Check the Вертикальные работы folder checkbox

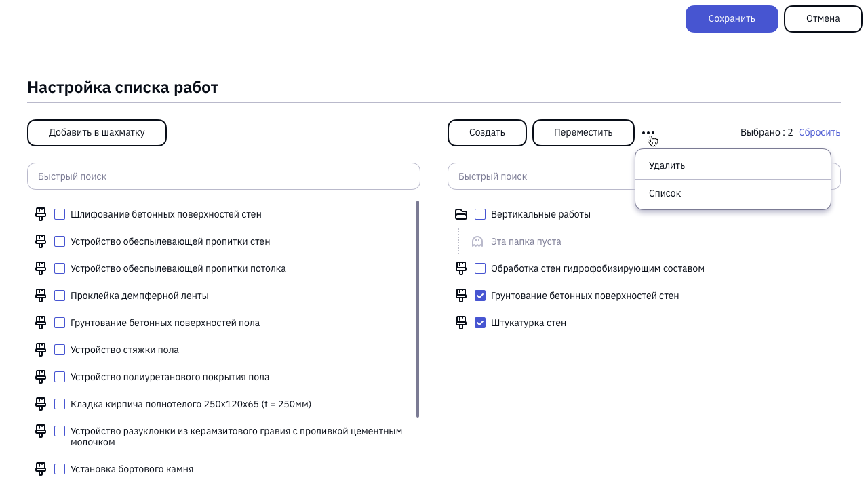pyautogui.click(x=480, y=214)
